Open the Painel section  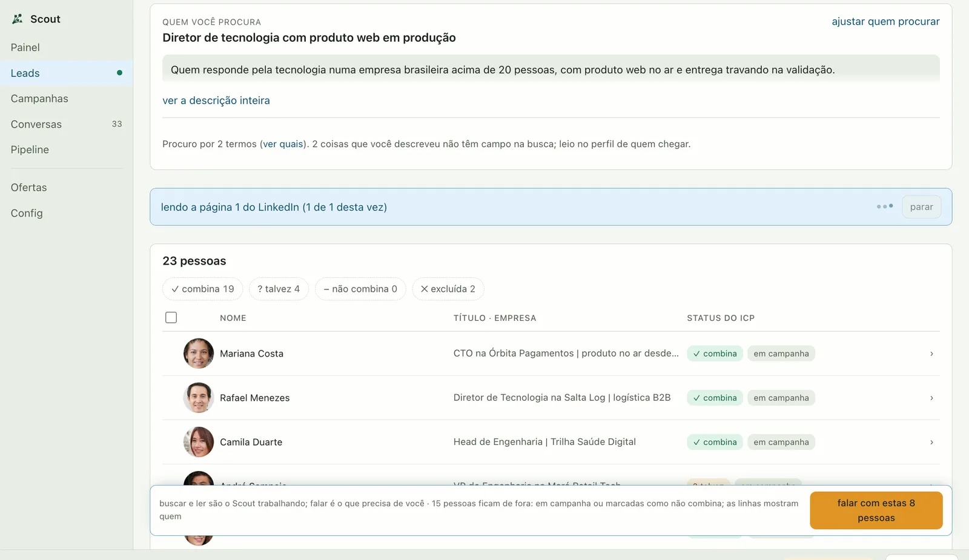(25, 47)
